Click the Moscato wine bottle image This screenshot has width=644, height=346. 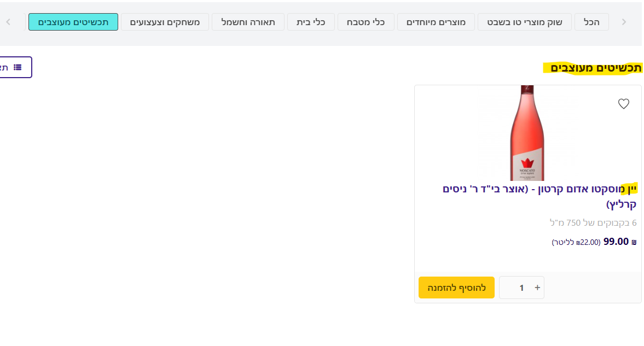527,133
